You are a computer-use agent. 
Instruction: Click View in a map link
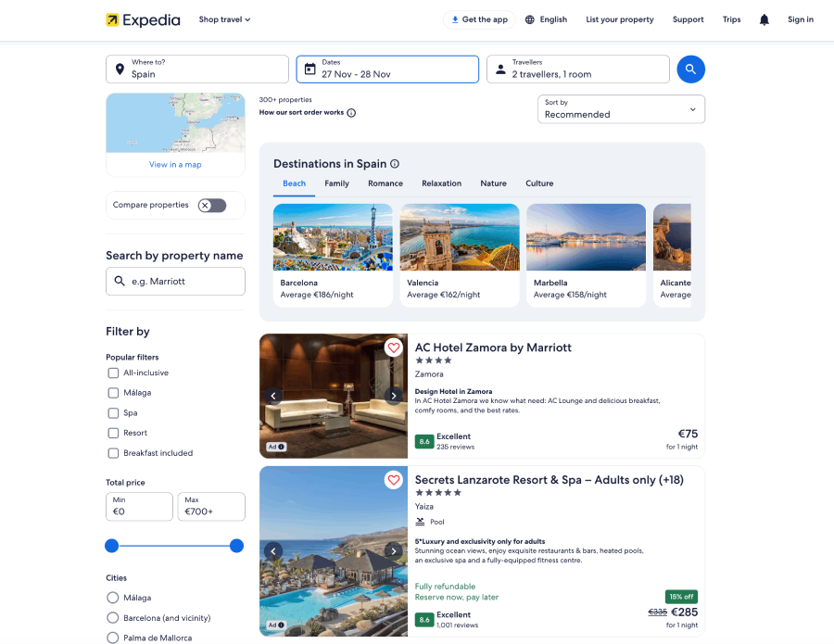(x=175, y=165)
